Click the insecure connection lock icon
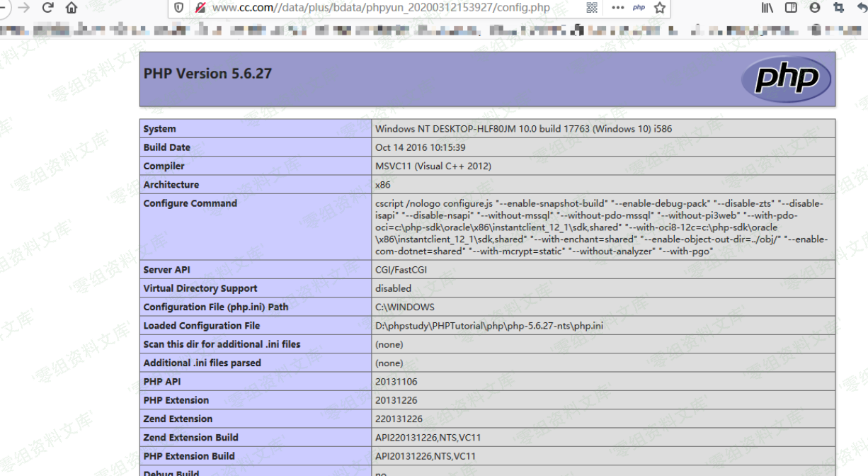Viewport: 868px width, 476px height. tap(200, 8)
